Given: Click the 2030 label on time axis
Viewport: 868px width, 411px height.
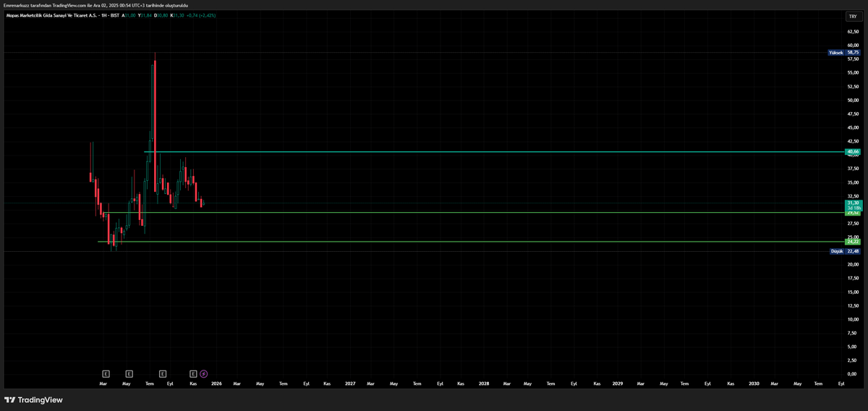Looking at the screenshot, I should [x=754, y=384].
